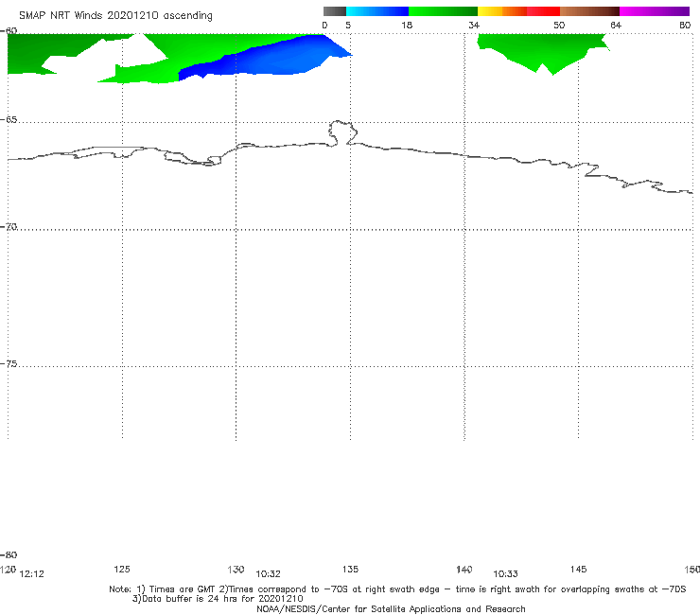Click the colorbar label 64
The width and height of the screenshot is (700, 615).
(x=616, y=25)
